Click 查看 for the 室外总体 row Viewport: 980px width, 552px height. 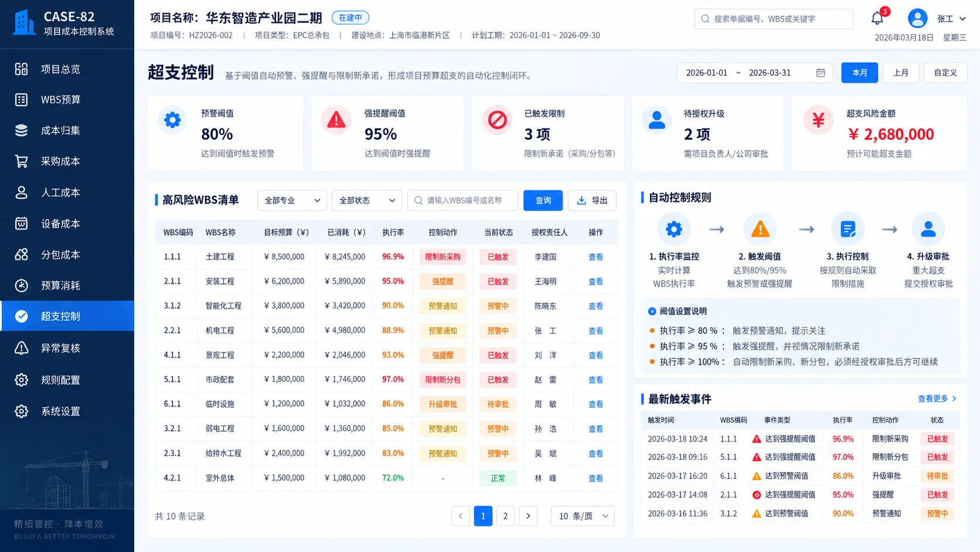(x=596, y=478)
